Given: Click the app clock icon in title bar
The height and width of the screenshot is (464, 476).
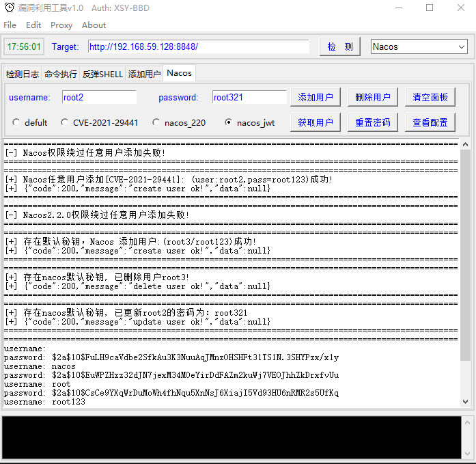Looking at the screenshot, I should click(x=10, y=8).
